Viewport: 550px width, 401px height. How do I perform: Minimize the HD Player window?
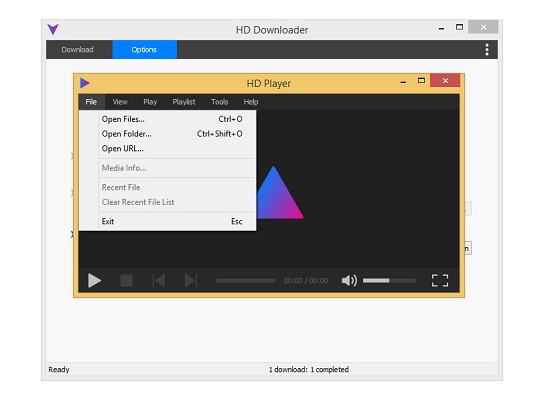coord(403,82)
